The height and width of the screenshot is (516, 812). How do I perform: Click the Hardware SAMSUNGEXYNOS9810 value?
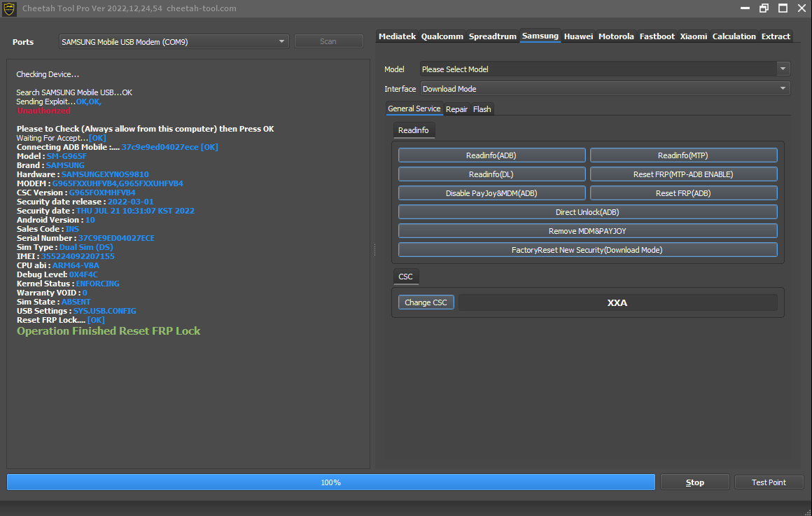(x=105, y=174)
